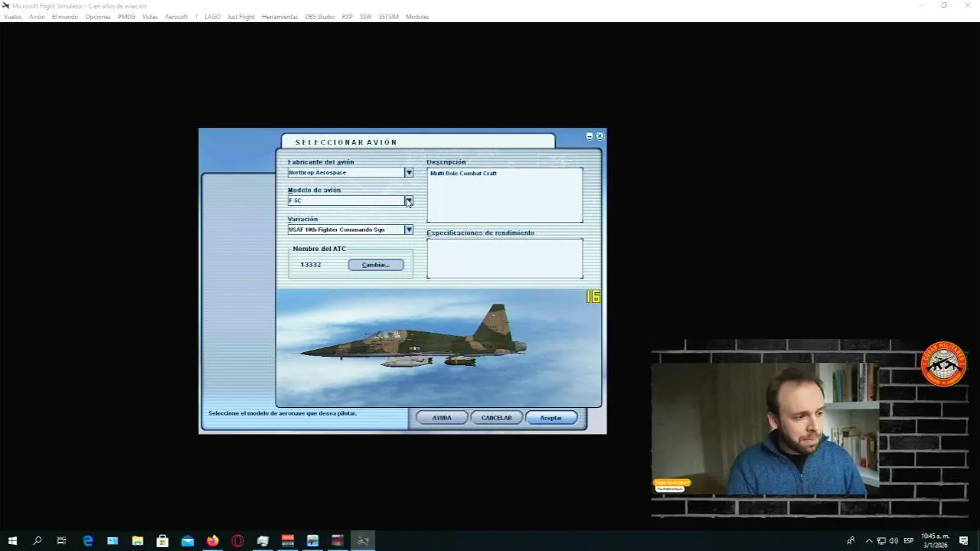Open the PMDG menu
This screenshot has height=551, width=980.
[126, 17]
